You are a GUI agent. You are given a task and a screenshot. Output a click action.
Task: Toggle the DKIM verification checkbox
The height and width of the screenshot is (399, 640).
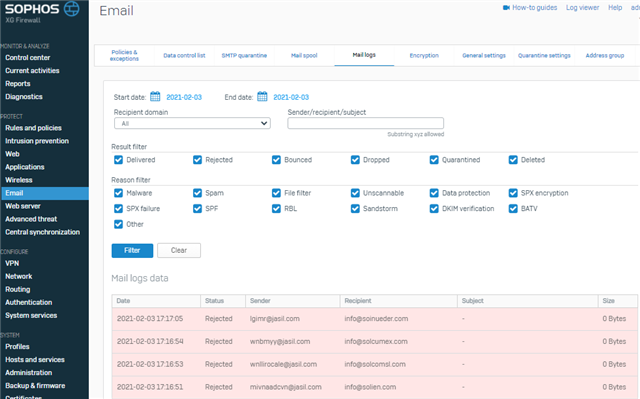pos(434,208)
